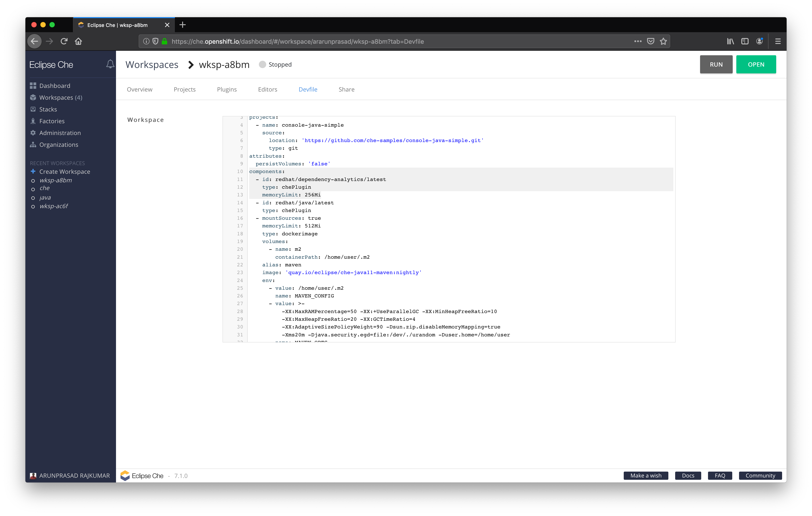Open the Firefox hamburger menu
The width and height of the screenshot is (812, 516).
tap(778, 41)
